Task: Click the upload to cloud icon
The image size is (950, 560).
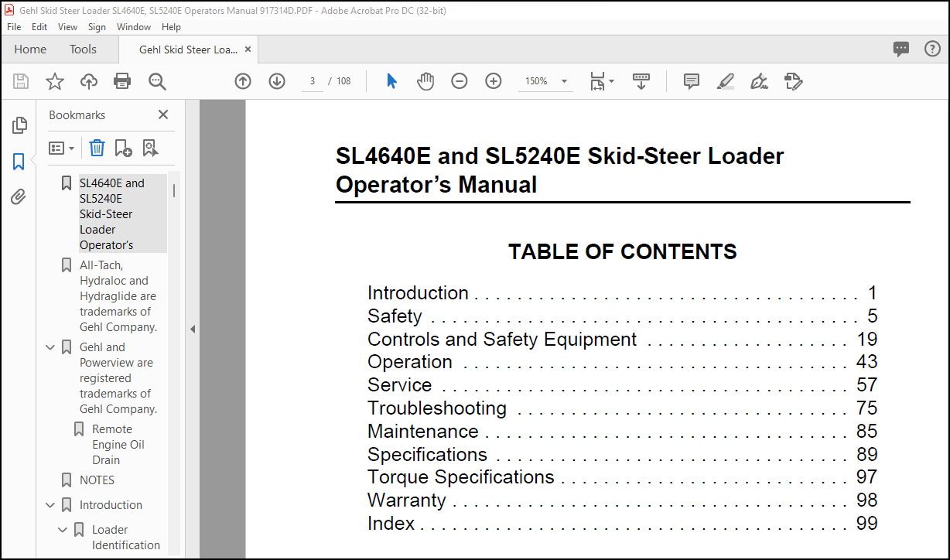Action: [89, 81]
